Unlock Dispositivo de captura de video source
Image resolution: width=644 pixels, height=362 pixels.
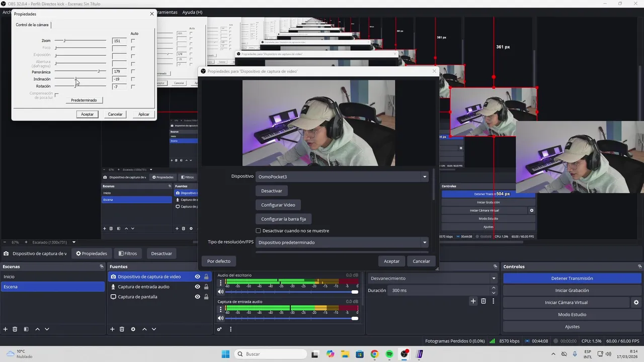pos(206,277)
